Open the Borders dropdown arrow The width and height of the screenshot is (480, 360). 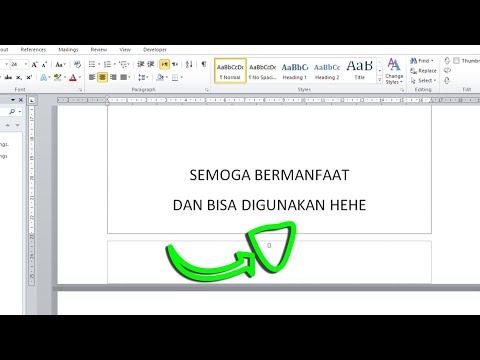182,78
